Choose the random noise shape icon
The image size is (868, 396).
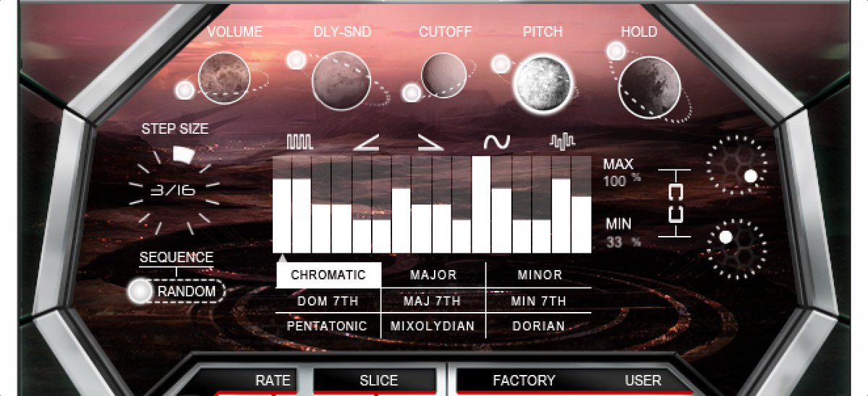click(562, 141)
